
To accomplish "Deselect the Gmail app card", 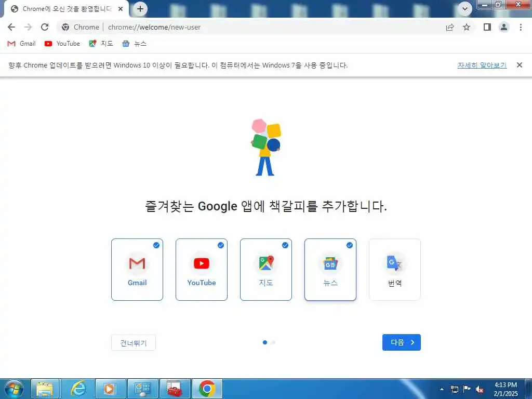I will pos(137,270).
